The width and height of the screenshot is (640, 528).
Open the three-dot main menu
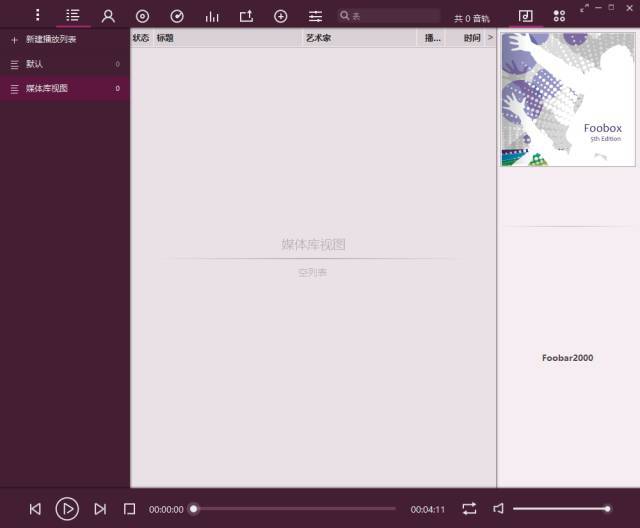point(38,16)
